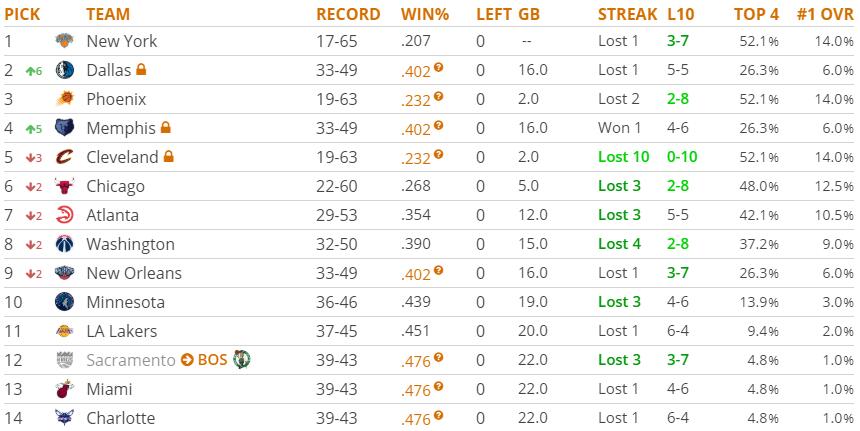860x431 pixels.
Task: Open the LA Lakers team link
Action: [122, 331]
